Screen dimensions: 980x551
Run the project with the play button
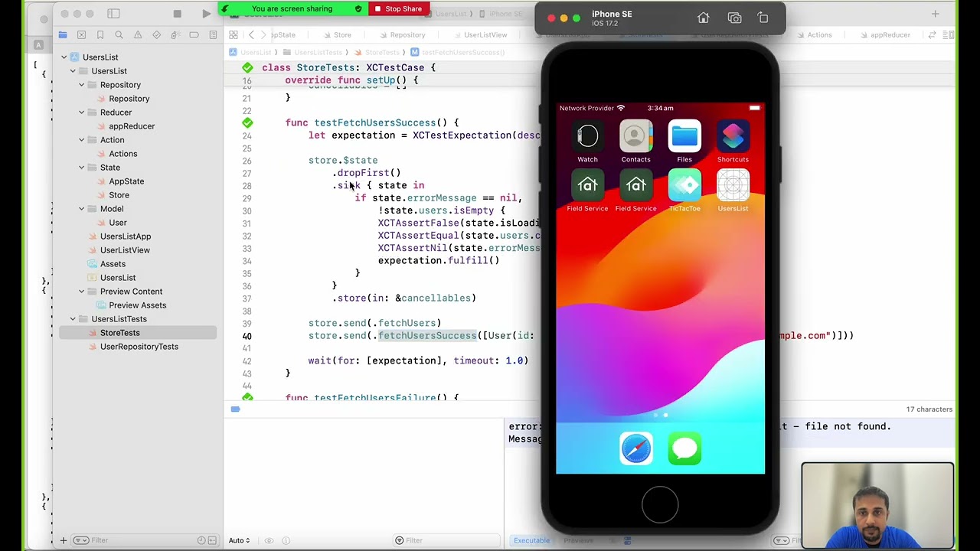(207, 14)
